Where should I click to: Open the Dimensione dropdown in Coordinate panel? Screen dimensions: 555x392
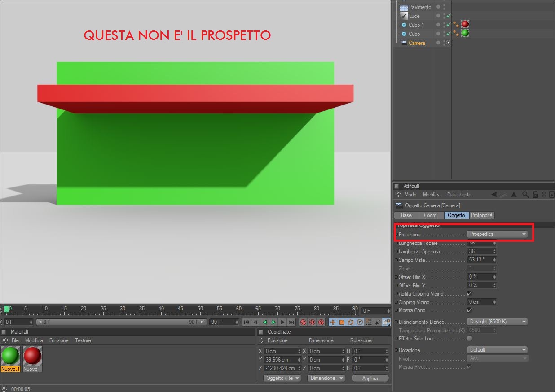(326, 378)
